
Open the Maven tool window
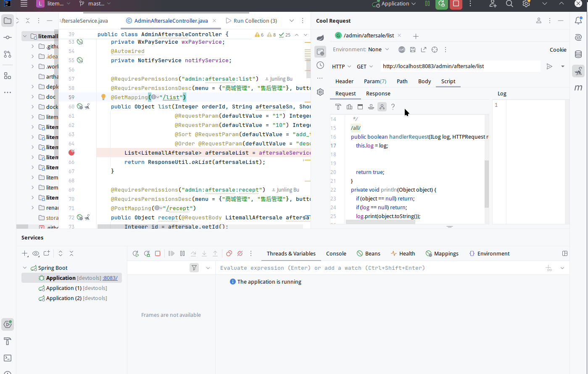(578, 88)
